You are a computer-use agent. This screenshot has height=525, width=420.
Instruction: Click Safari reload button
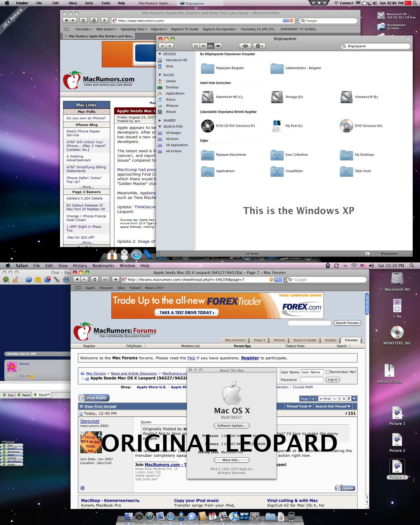point(95,279)
